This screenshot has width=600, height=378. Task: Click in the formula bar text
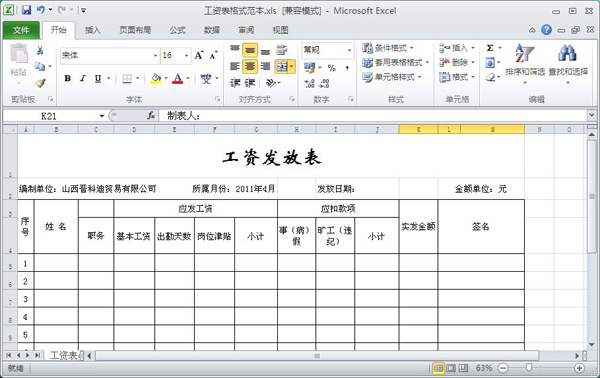click(373, 116)
